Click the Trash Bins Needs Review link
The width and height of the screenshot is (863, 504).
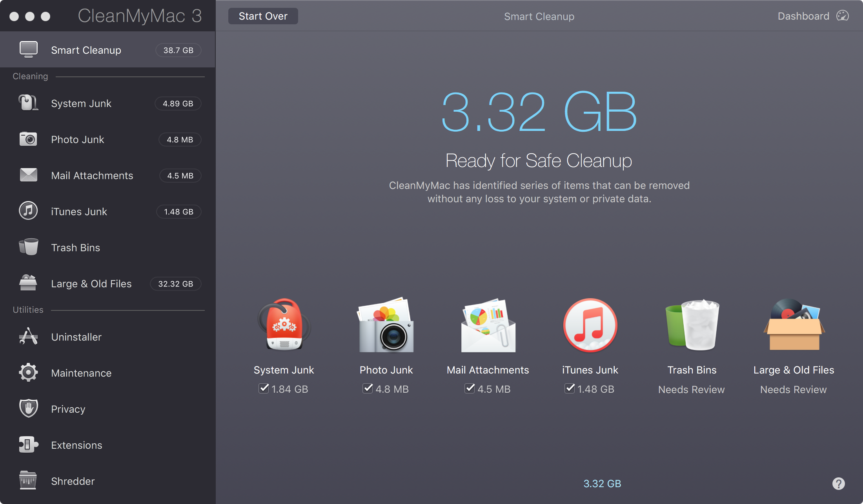pos(691,390)
